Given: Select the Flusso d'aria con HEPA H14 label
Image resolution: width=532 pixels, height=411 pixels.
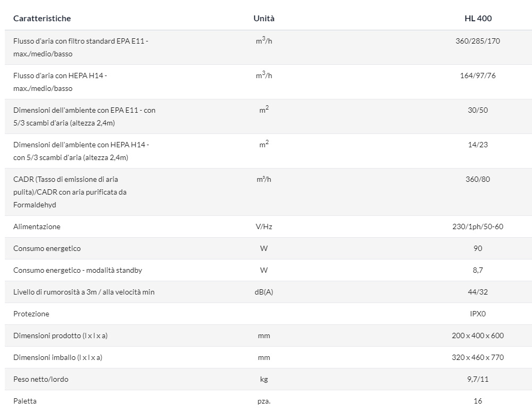Looking at the screenshot, I should 60,82.
